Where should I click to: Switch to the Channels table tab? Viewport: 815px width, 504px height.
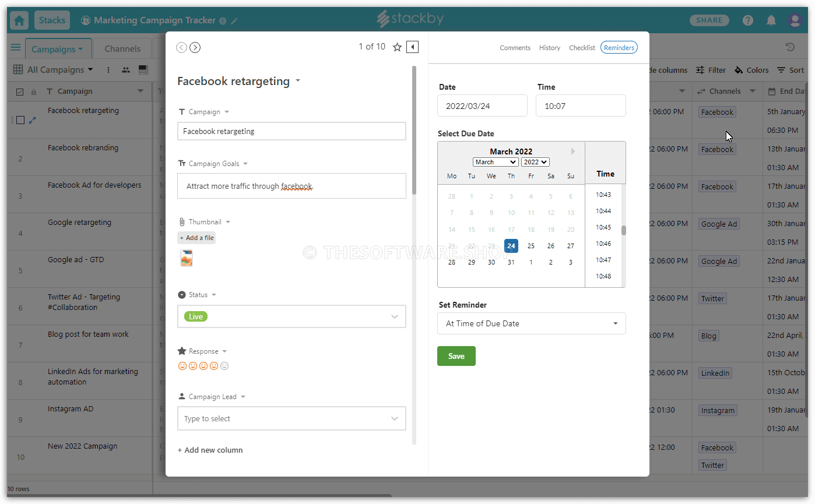[x=122, y=49]
